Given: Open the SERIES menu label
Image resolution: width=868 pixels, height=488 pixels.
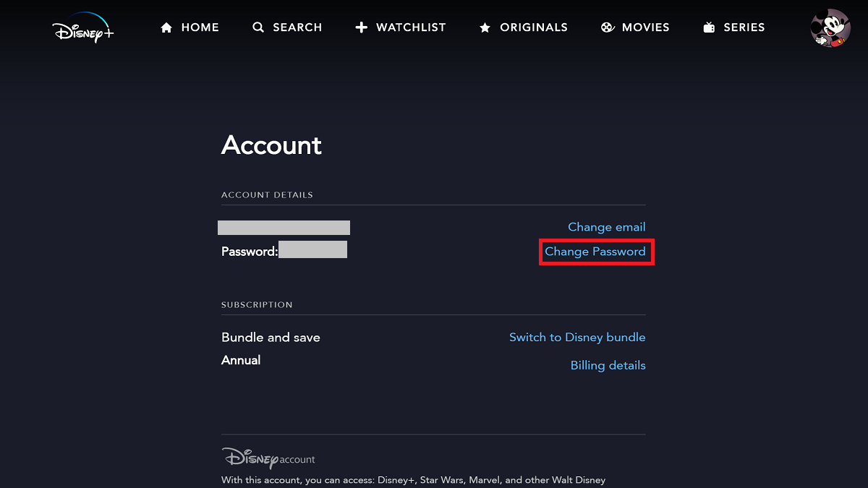Looking at the screenshot, I should tap(744, 27).
